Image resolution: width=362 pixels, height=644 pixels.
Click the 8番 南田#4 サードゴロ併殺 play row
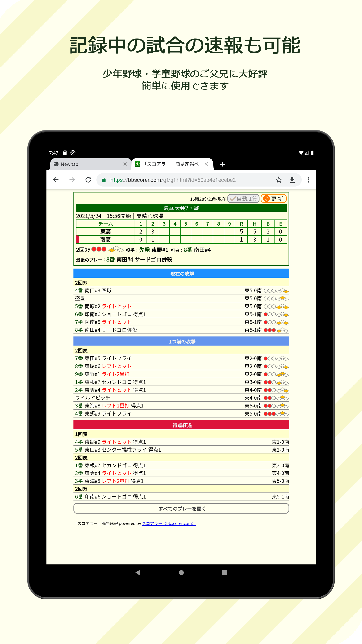coord(181,330)
